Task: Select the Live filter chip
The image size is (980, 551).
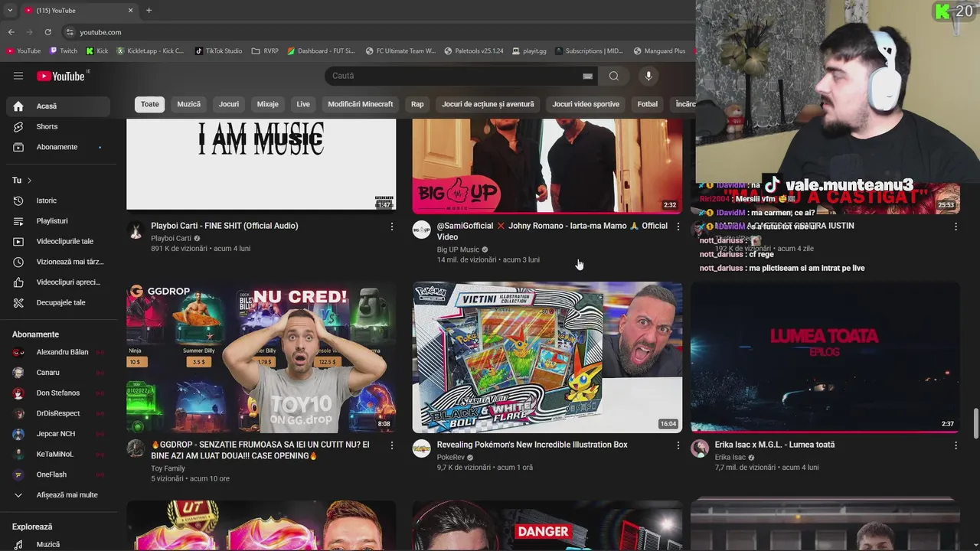Action: (303, 104)
